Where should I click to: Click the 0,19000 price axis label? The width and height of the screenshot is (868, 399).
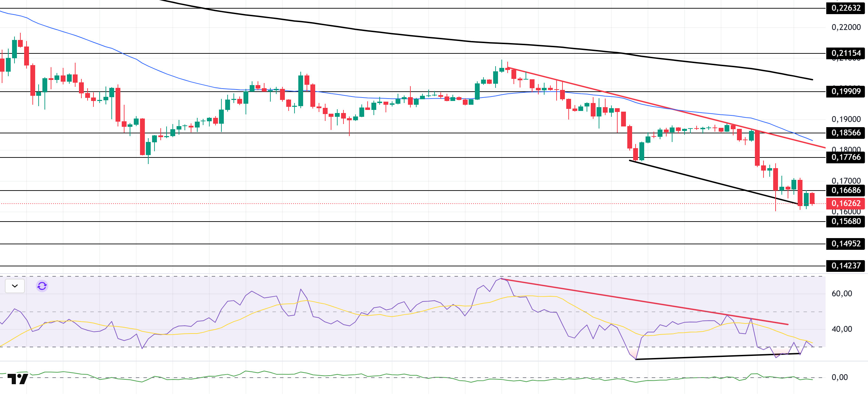846,119
